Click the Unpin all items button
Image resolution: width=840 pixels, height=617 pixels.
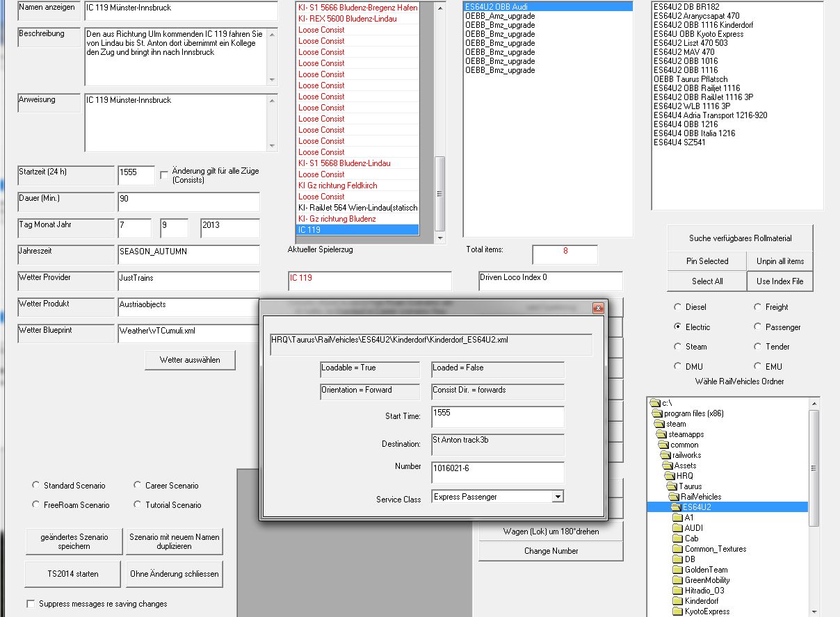780,261
